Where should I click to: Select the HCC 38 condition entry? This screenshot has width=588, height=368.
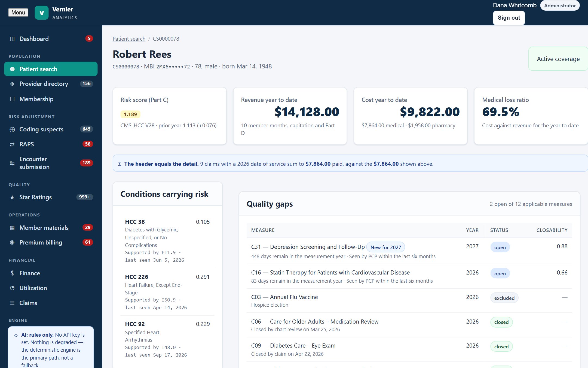[167, 241]
